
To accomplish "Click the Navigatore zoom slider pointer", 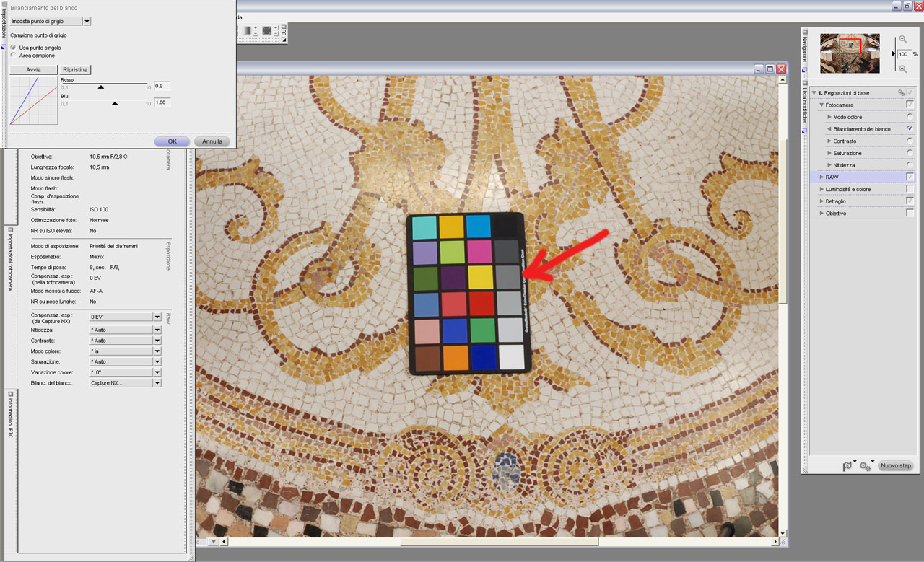I will coord(893,53).
